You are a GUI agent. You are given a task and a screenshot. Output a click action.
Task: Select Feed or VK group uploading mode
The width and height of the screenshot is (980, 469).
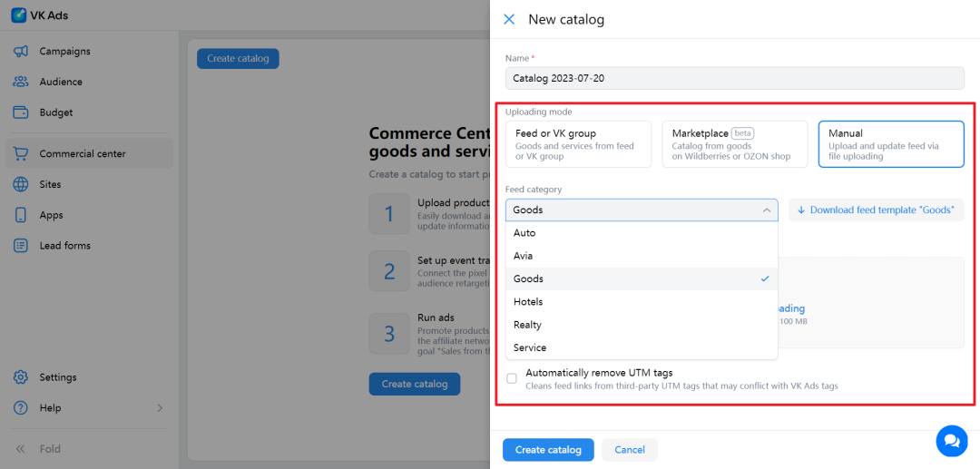pos(578,144)
